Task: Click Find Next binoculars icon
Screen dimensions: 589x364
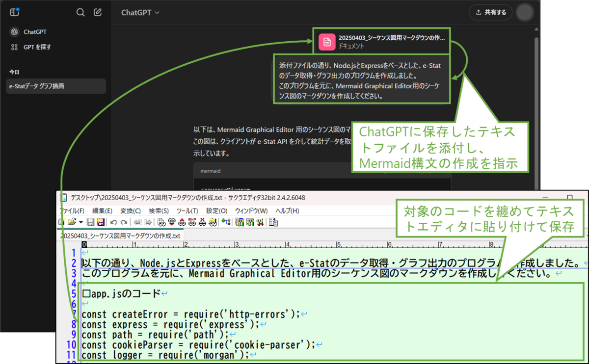Action: 172,222
